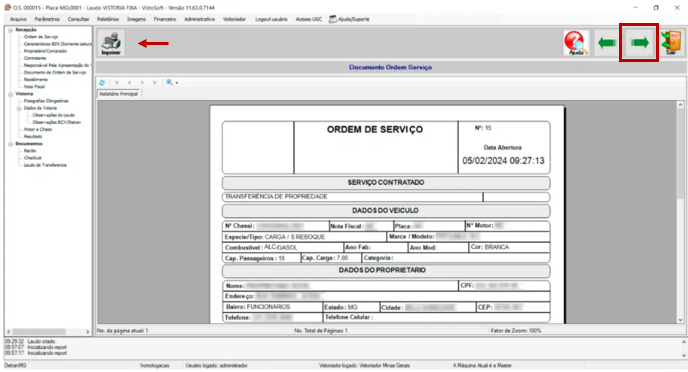The width and height of the screenshot is (688, 372).
Task: Select the Relatório Principal tab
Action: pos(118,94)
